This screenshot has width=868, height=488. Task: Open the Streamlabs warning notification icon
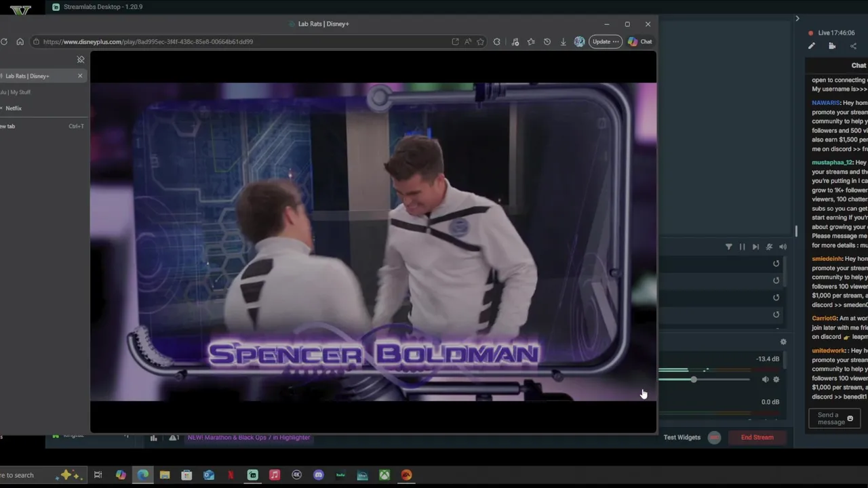point(174,438)
